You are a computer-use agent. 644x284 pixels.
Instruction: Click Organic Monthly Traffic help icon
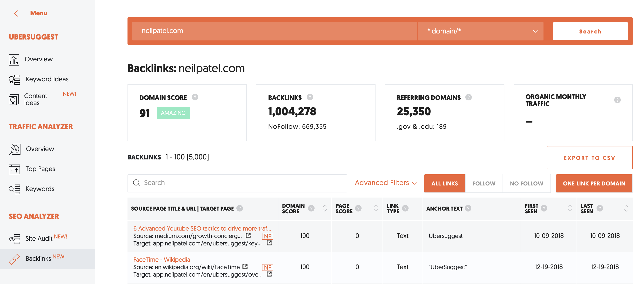click(x=617, y=100)
